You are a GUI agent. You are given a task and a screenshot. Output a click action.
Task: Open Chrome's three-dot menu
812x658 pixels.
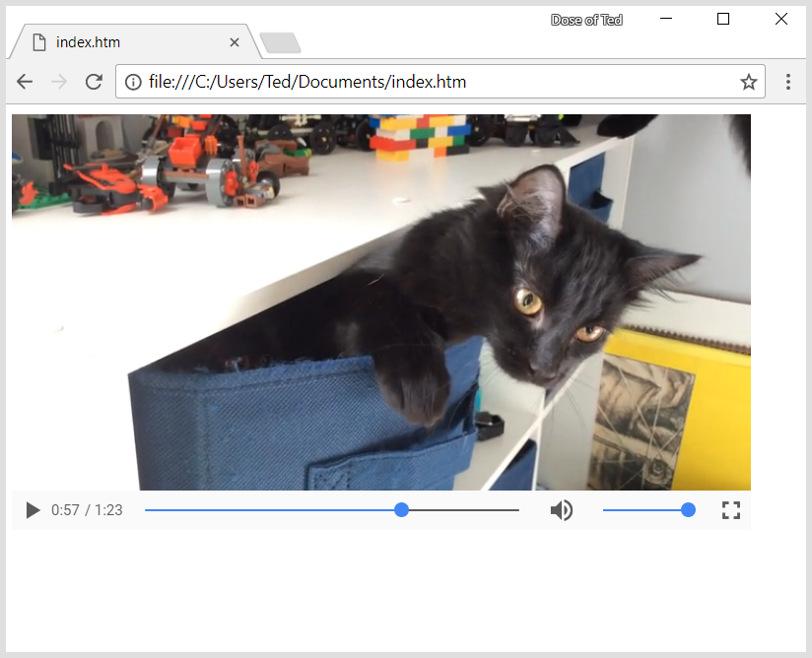click(788, 82)
